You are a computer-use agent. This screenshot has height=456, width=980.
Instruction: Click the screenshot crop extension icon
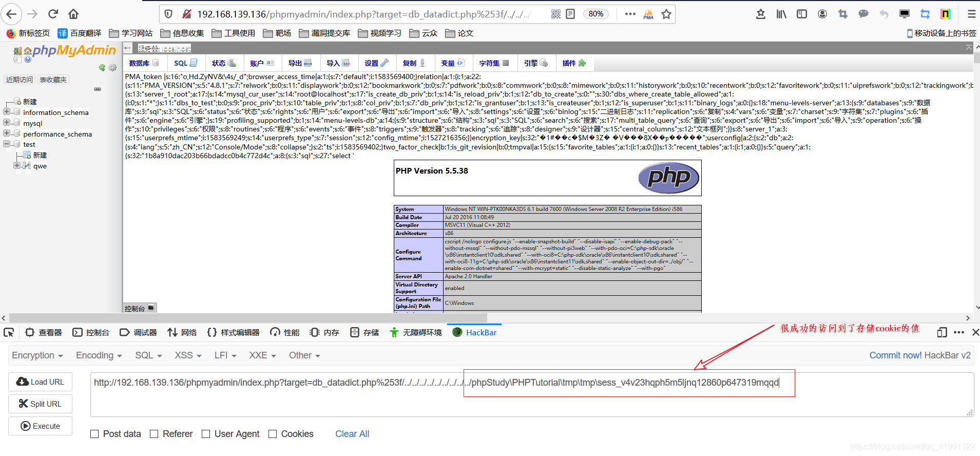tap(843, 14)
